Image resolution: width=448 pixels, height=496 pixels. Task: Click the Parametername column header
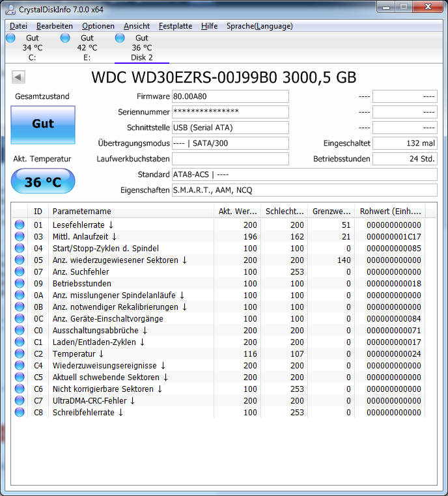[131, 211]
